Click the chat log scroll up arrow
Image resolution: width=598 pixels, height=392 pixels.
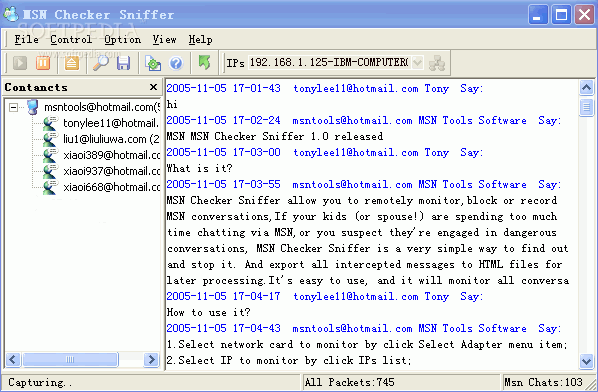click(x=586, y=88)
